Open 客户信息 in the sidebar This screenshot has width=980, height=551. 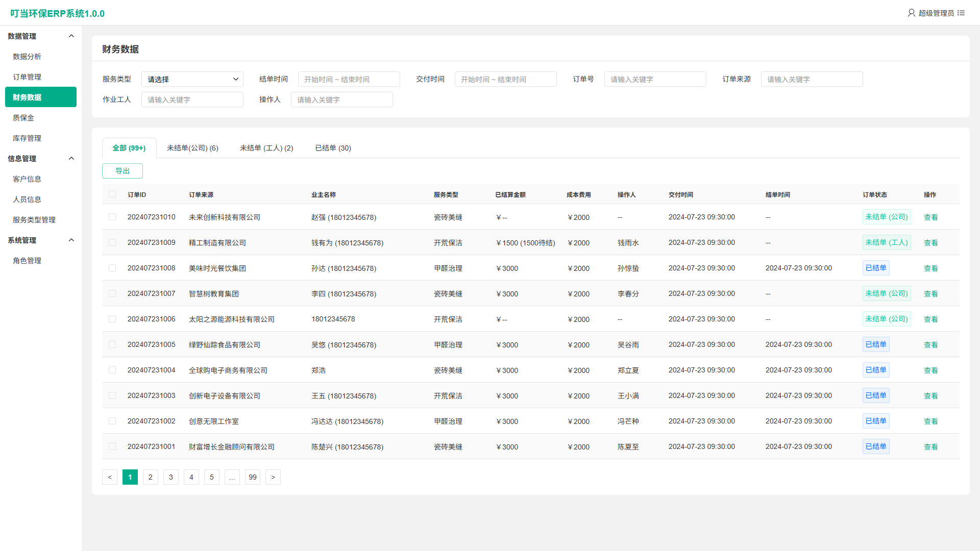(41, 179)
